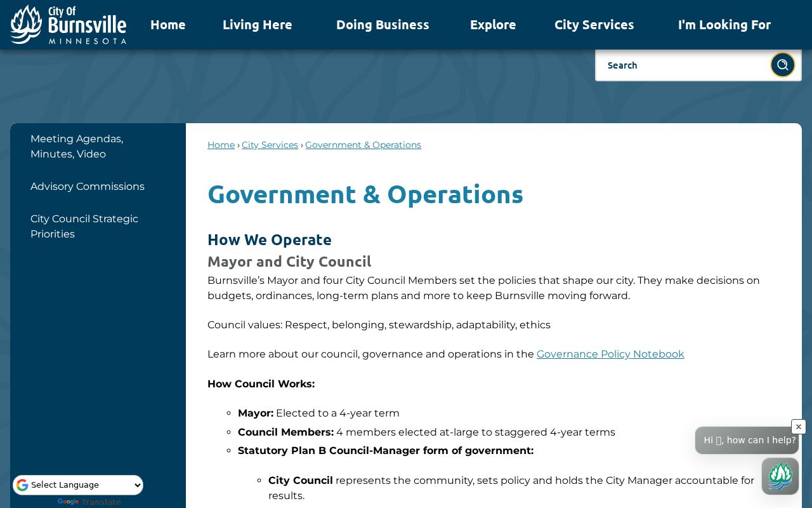812x508 pixels.
Task: Click the 'How Council Works:' text
Action: click(261, 384)
